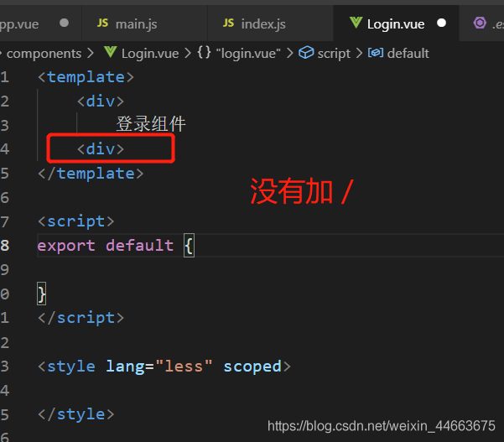
Task: Click the symbol icon before default
Action: click(x=376, y=53)
